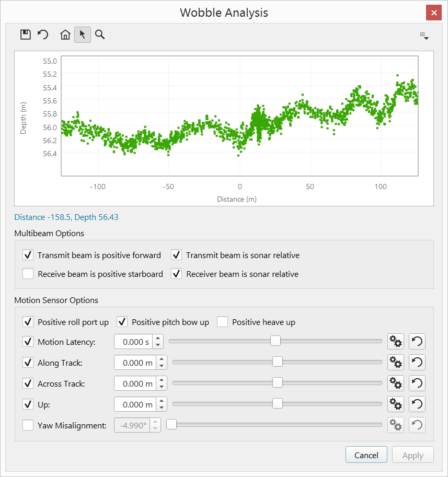Uncheck Transmit beam is sonar relative
Image resolution: width=448 pixels, height=477 pixels.
click(177, 255)
